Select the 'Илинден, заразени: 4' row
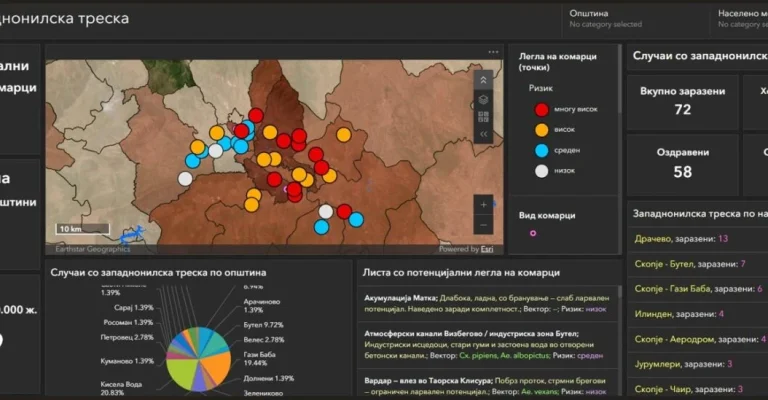The width and height of the screenshot is (768, 400). click(x=697, y=314)
